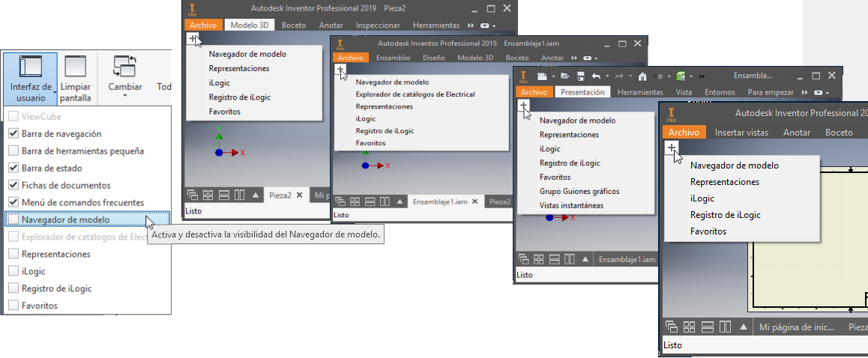Expand document list arrow in drawing window status bar
The image size is (868, 358).
click(744, 327)
